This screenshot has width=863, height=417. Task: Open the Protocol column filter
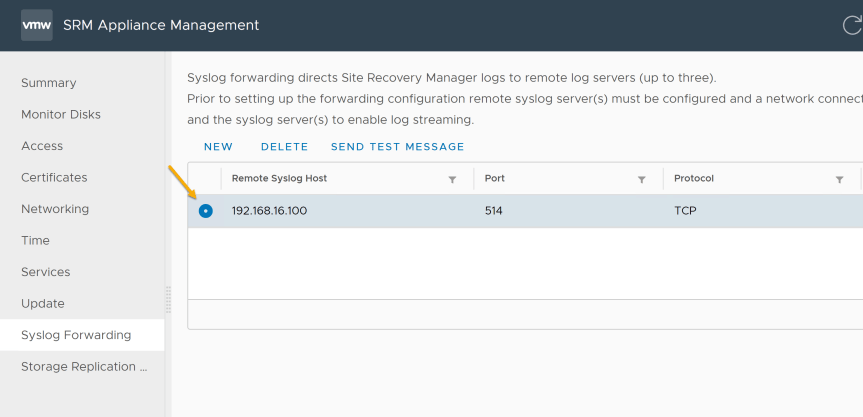tap(839, 179)
